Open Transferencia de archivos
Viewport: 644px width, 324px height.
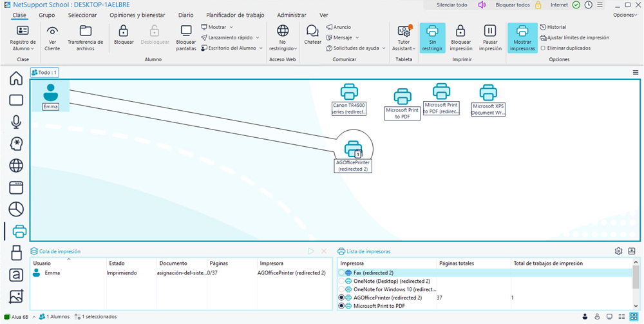point(86,38)
